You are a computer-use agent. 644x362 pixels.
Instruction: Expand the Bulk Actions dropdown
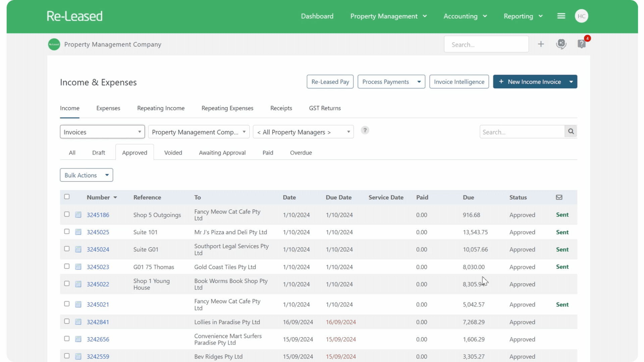point(86,175)
